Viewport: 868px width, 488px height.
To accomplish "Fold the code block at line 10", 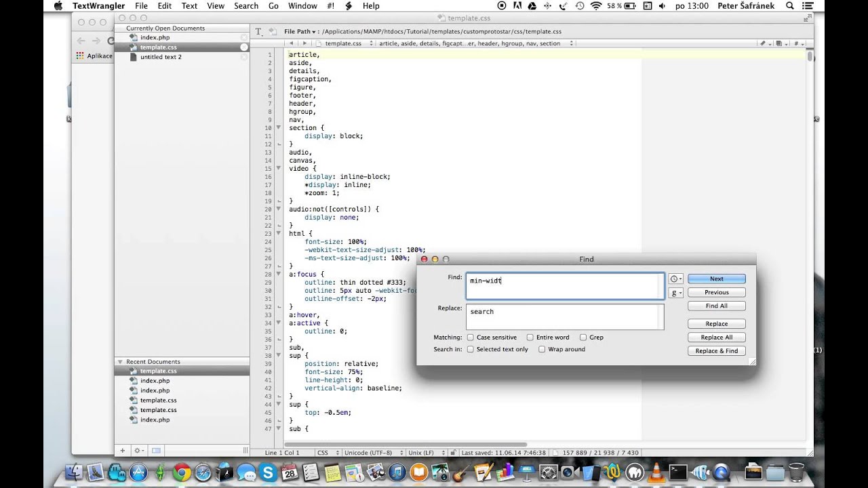I will (278, 128).
